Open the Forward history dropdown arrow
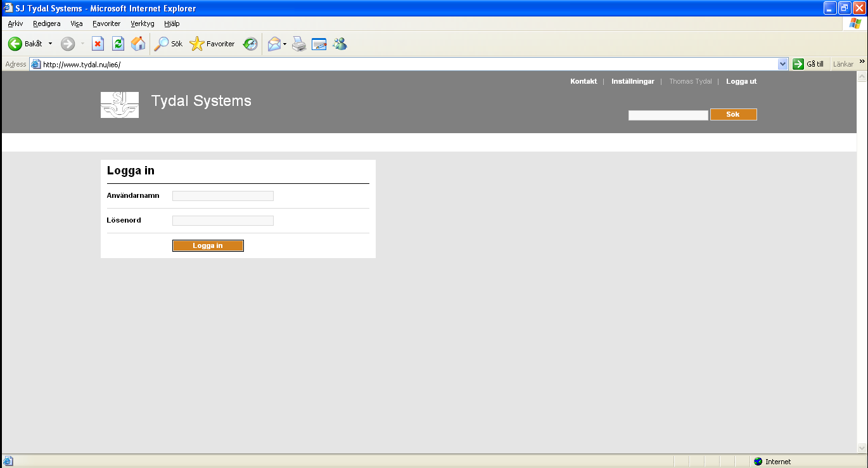 pyautogui.click(x=82, y=44)
